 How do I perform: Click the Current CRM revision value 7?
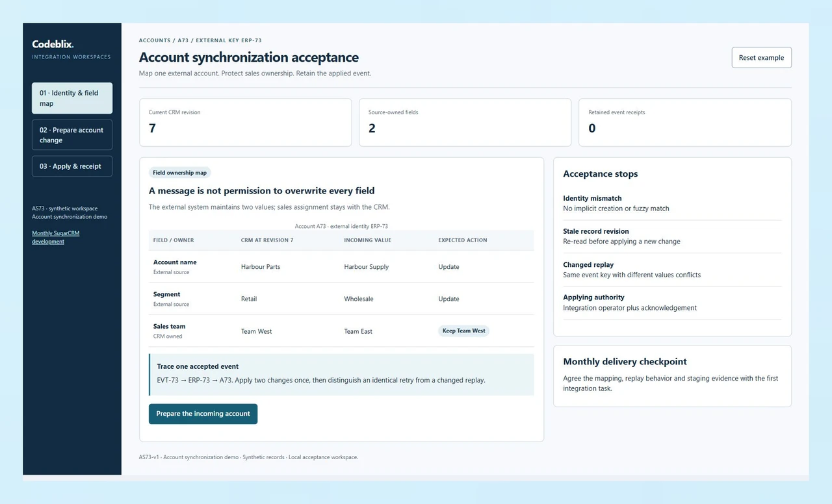click(152, 128)
